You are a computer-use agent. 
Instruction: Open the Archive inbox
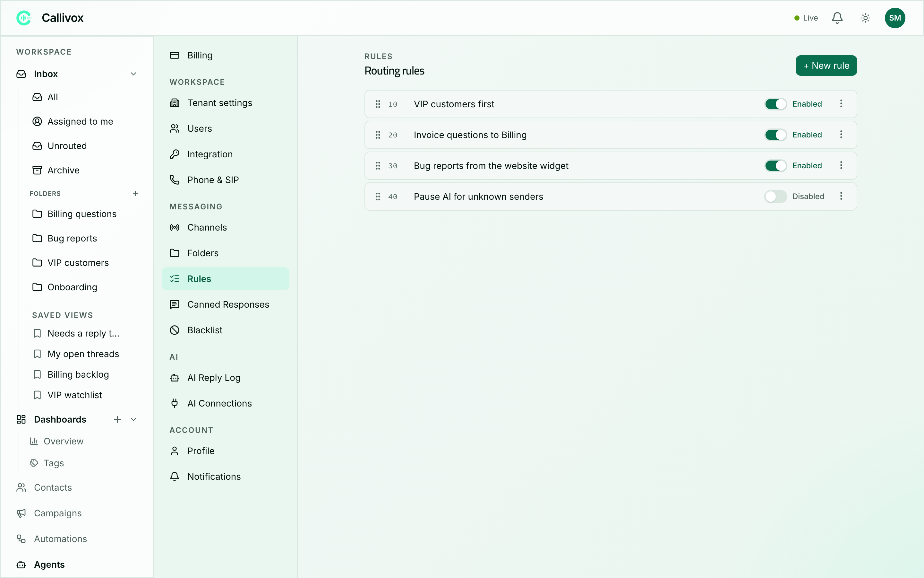(85, 170)
